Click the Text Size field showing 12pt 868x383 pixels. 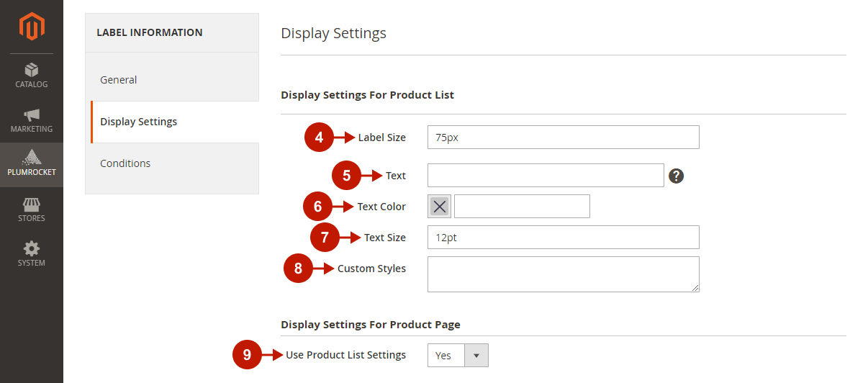pyautogui.click(x=563, y=238)
